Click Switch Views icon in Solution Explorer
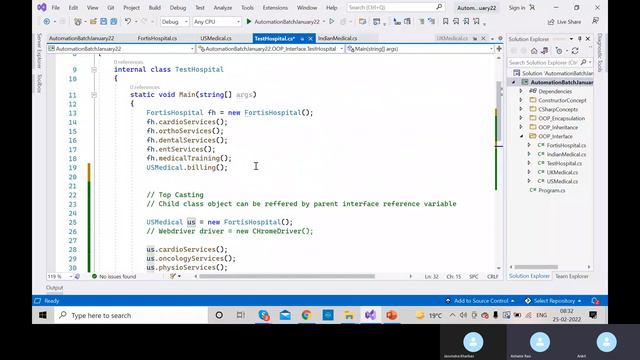 point(544,51)
